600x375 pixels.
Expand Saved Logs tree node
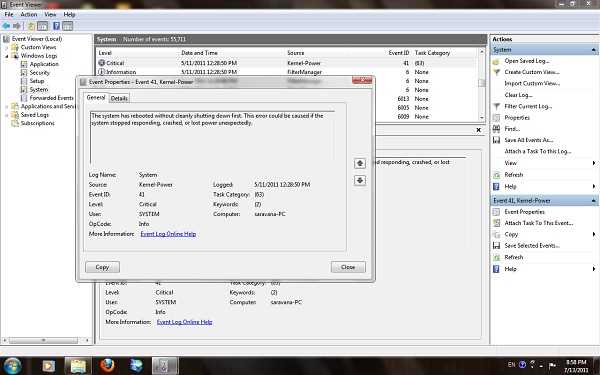pyautogui.click(x=7, y=115)
